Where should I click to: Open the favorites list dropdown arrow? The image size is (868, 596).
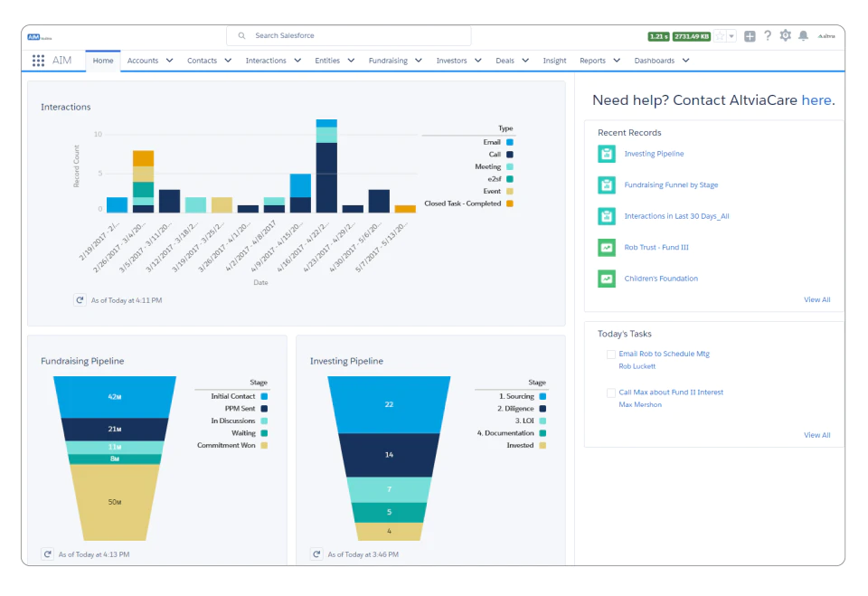[731, 36]
